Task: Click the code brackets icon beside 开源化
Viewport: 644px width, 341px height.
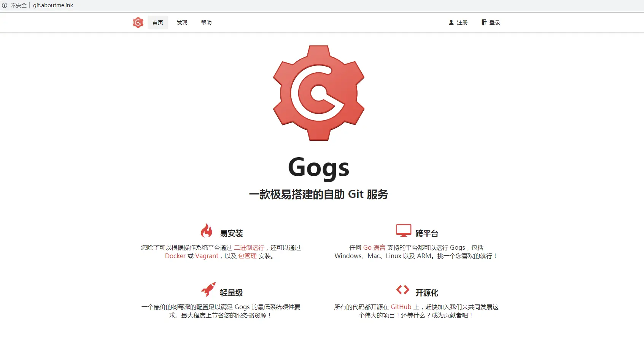Action: (403, 290)
